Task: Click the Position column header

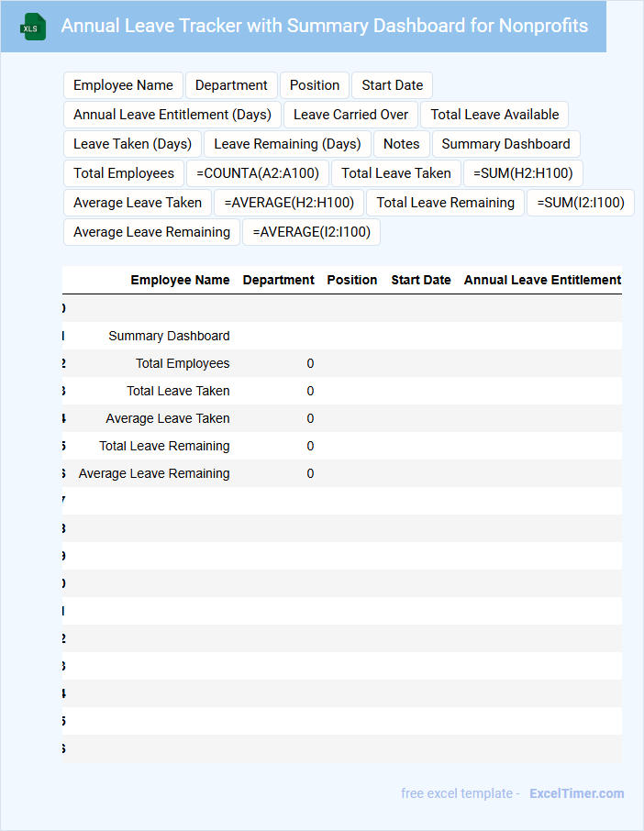Action: pos(352,280)
